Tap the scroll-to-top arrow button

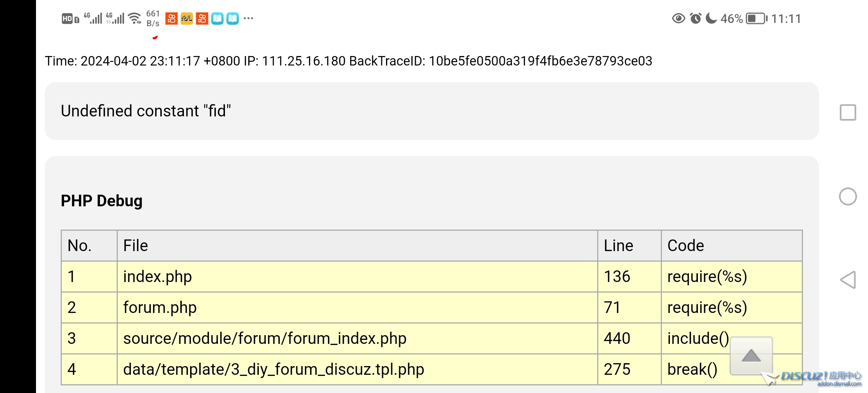(751, 356)
